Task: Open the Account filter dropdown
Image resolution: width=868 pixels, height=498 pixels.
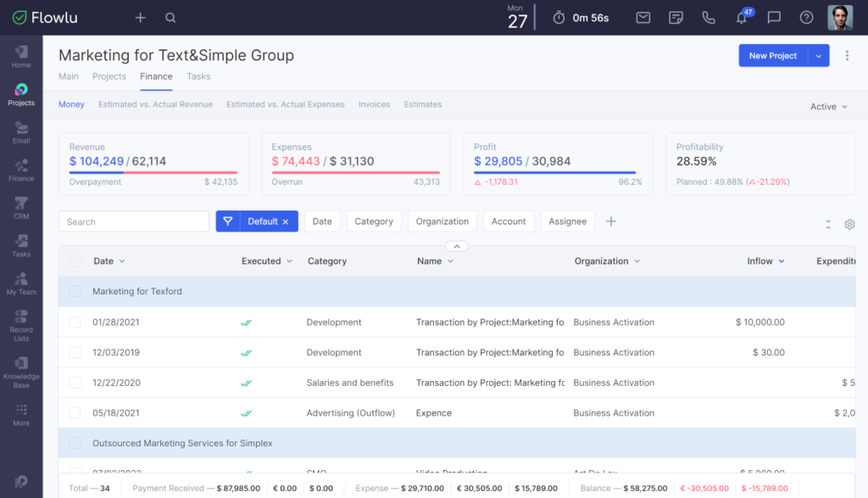Action: pyautogui.click(x=509, y=221)
